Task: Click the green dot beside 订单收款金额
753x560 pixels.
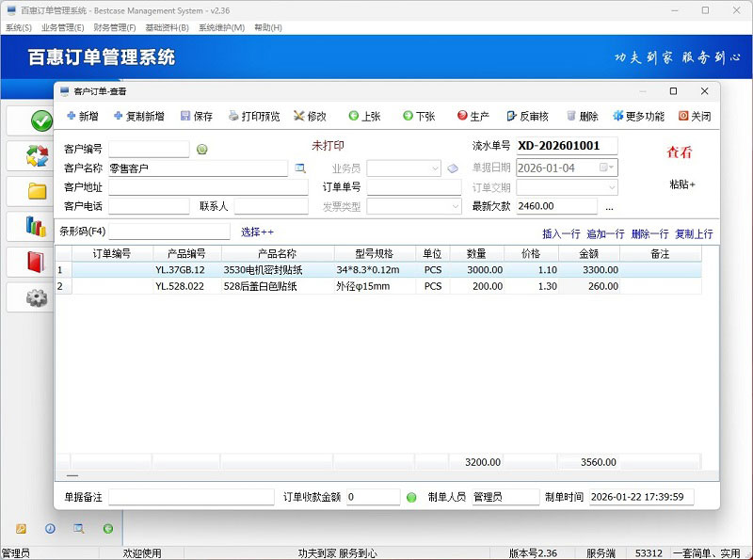Action: pos(411,498)
